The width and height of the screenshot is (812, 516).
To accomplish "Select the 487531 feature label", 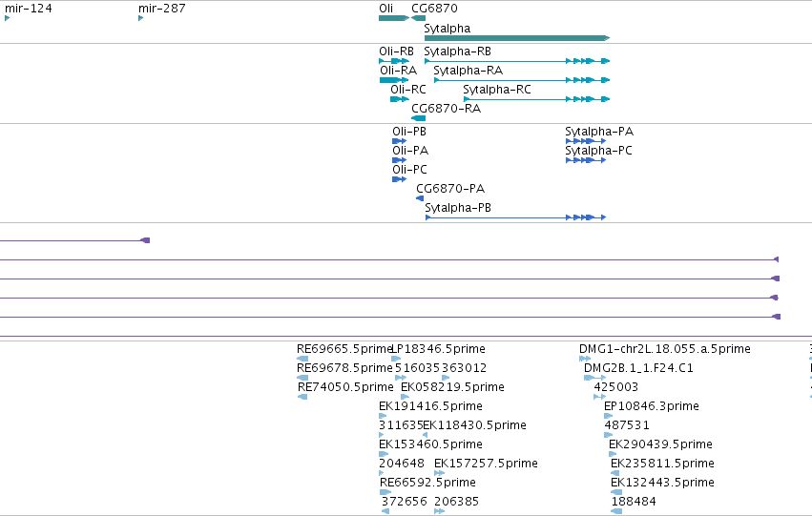I will pyautogui.click(x=627, y=425).
